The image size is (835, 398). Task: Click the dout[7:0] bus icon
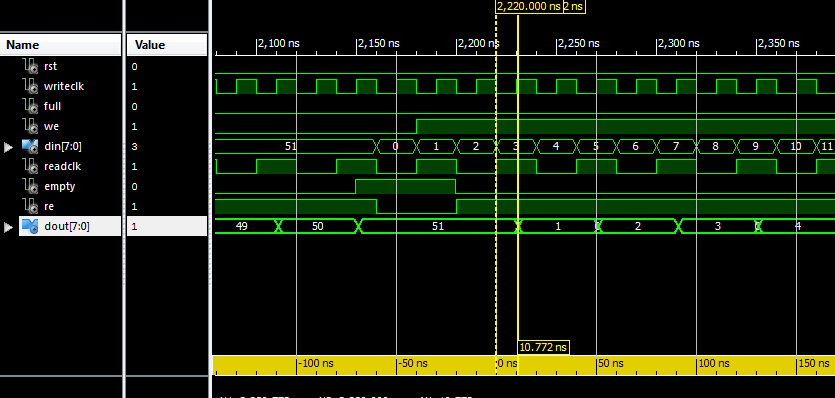[x=30, y=226]
